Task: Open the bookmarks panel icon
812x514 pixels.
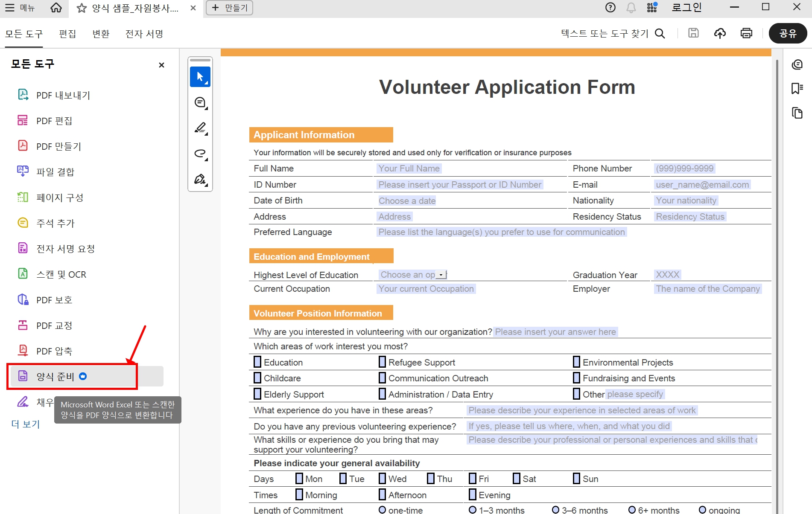Action: 797,88
